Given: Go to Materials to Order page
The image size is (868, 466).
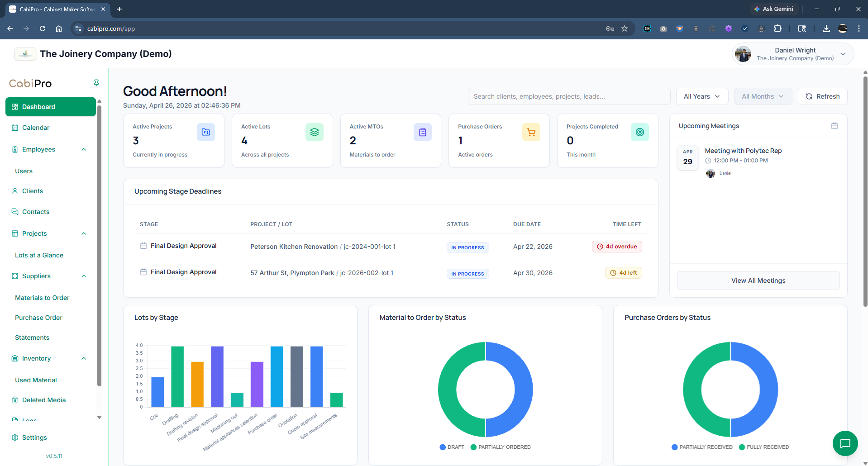Looking at the screenshot, I should point(42,298).
